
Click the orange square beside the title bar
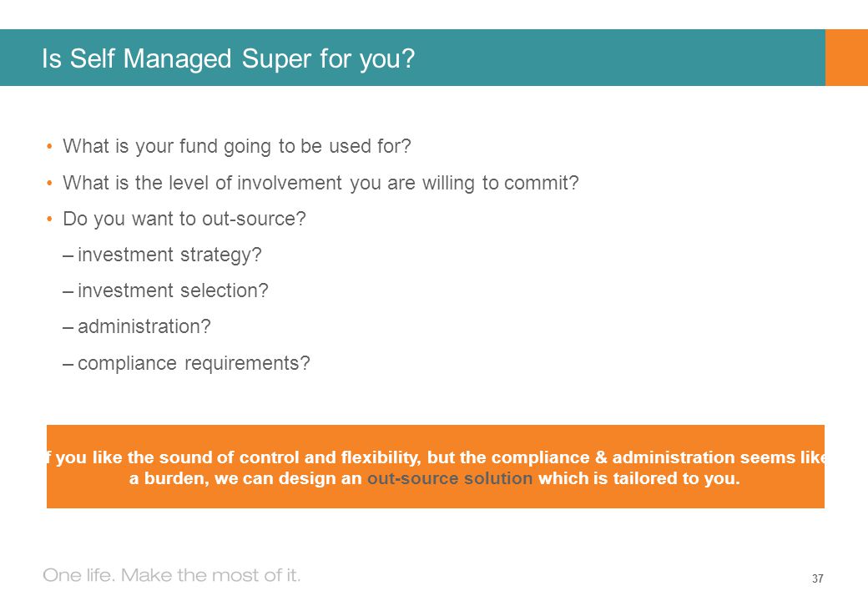coord(846,58)
